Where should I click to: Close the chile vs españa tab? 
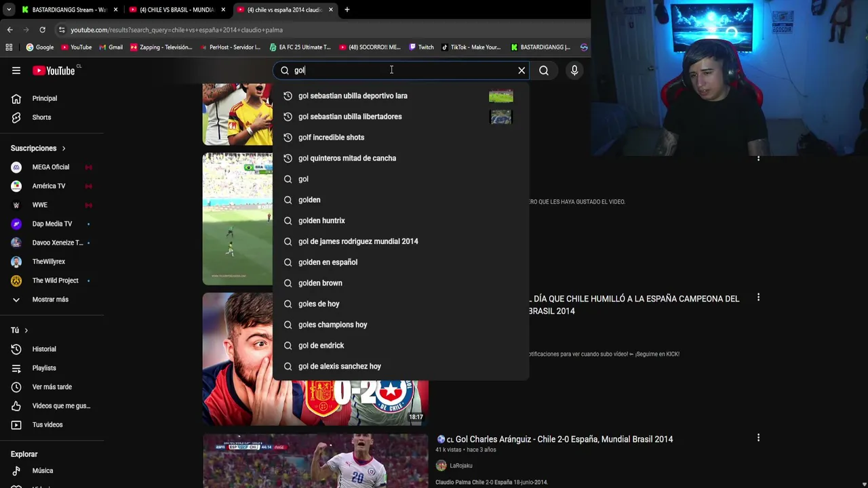(x=331, y=9)
